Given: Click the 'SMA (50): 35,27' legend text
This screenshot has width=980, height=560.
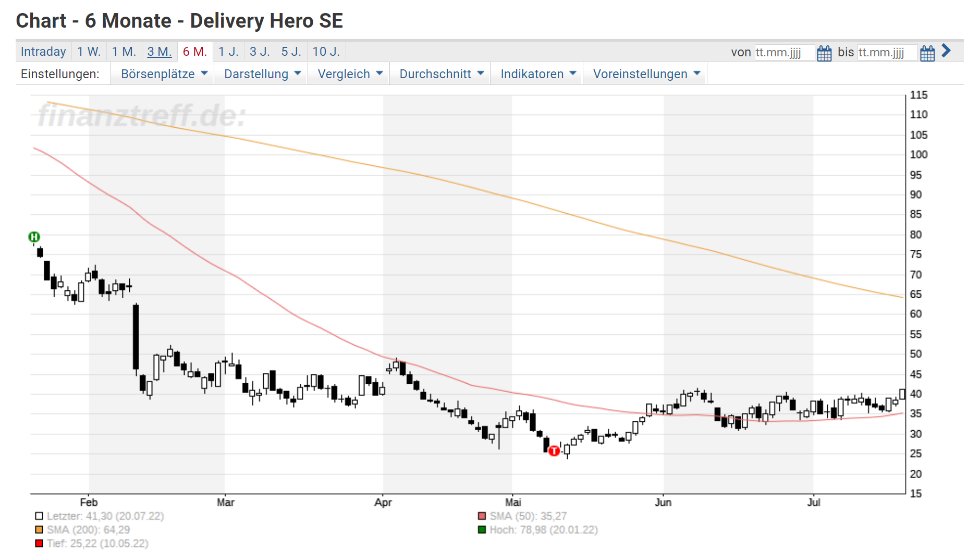Looking at the screenshot, I should [x=528, y=516].
